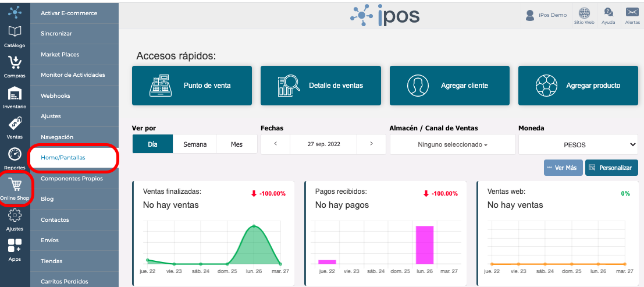Viewport: 644px width, 287px height.
Task: Select Activar E-commerce menu item
Action: [74, 13]
